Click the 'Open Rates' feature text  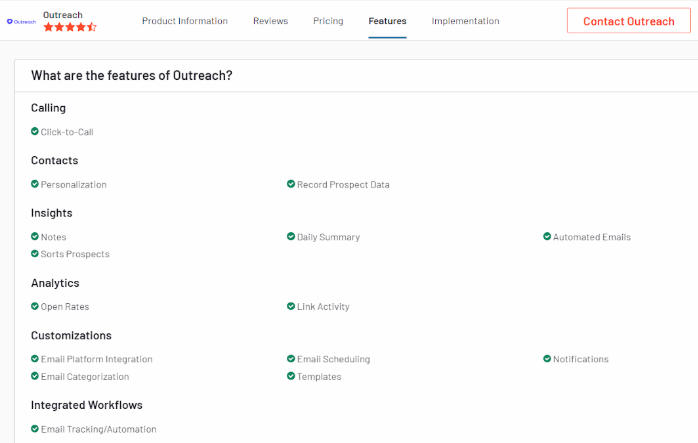tap(65, 307)
